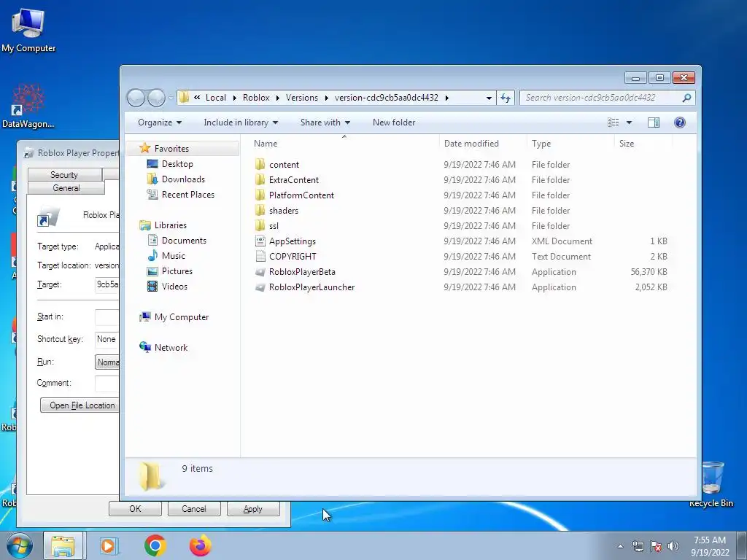The image size is (747, 560).
Task: Open the Organize dropdown menu
Action: point(160,122)
